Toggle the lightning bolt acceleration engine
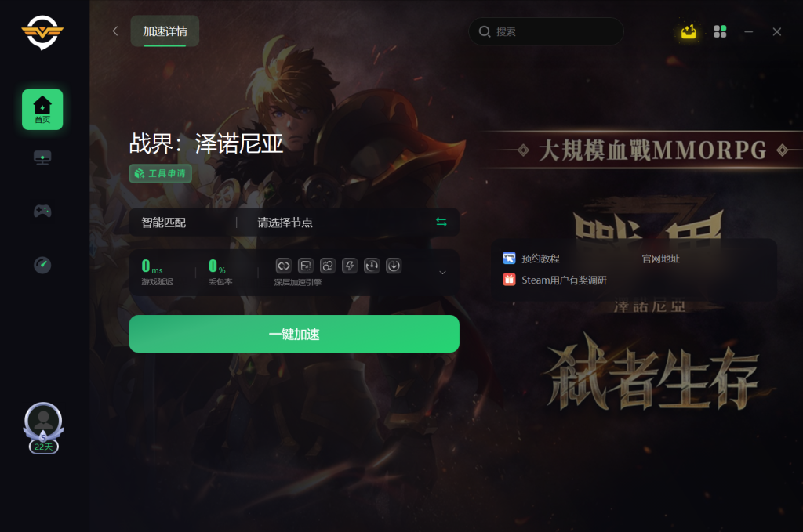Viewport: 803px width, 532px height. [x=350, y=266]
